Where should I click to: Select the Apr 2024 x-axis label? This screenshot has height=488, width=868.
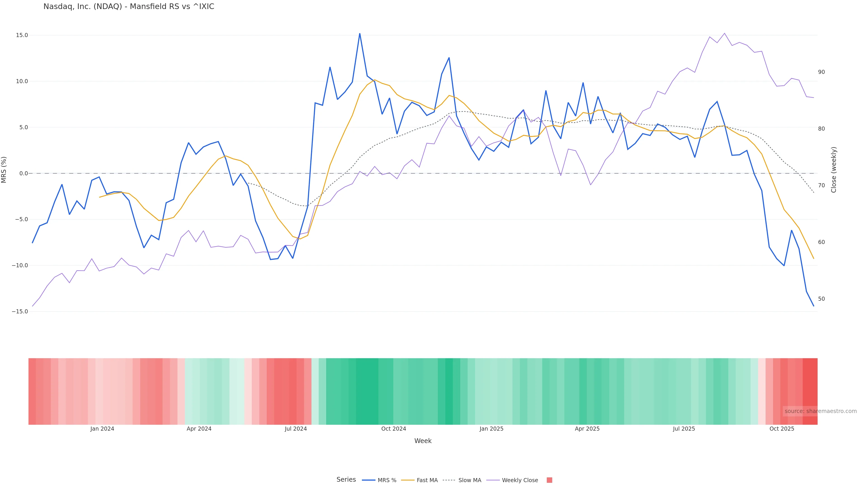[x=199, y=429]
